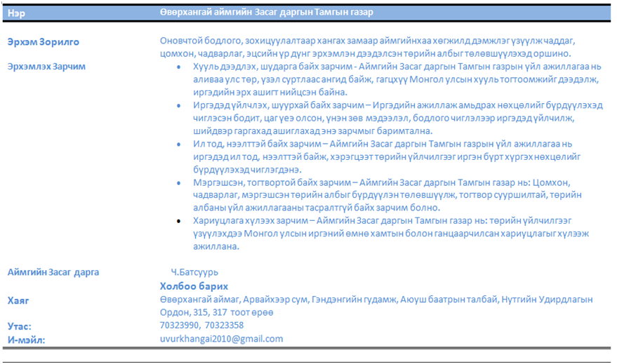
Task: Click the email address uvurkhangai2010@gmail.com
Action: click(221, 339)
